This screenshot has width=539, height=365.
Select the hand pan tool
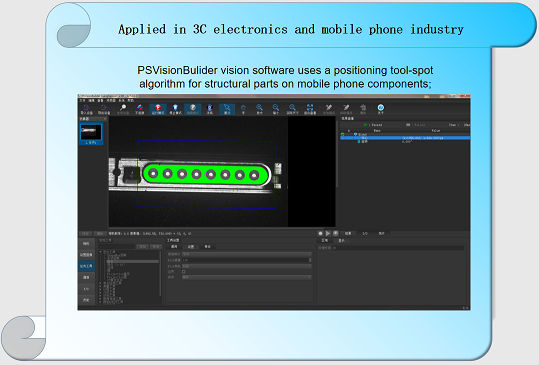(x=243, y=109)
